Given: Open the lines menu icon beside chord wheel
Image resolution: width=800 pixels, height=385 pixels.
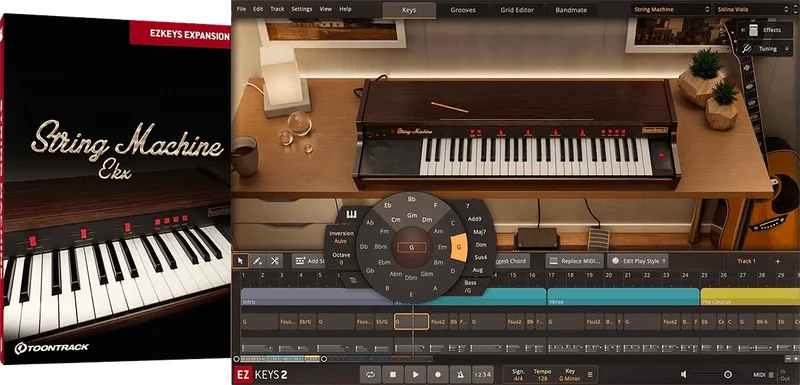Looking at the screenshot, I should point(353,280).
